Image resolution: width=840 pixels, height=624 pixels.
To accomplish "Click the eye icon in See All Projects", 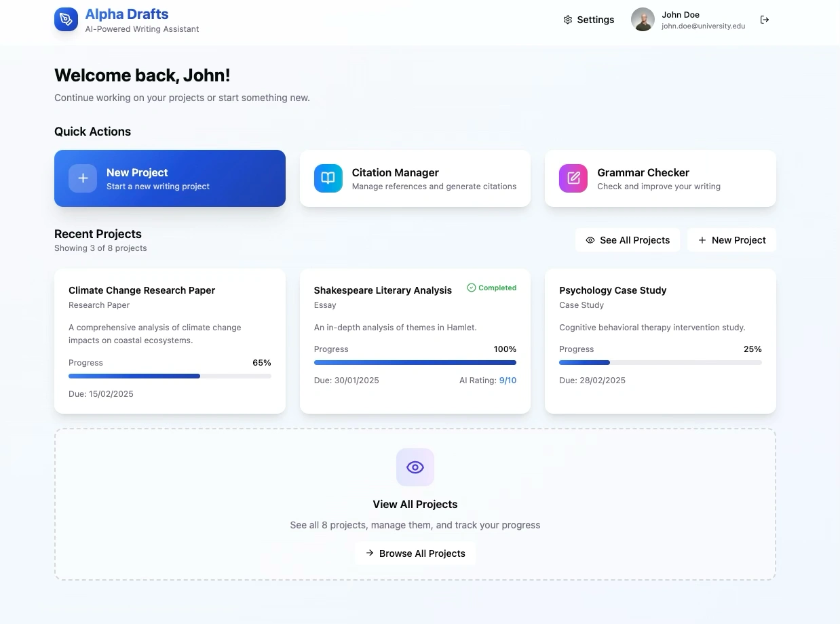I will tap(590, 240).
